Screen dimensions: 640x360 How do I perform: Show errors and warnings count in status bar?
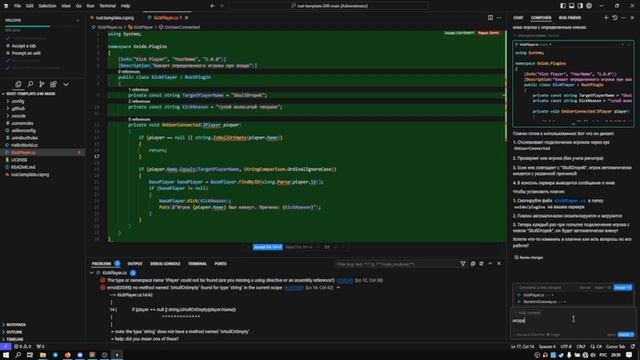pyautogui.click(x=22, y=347)
